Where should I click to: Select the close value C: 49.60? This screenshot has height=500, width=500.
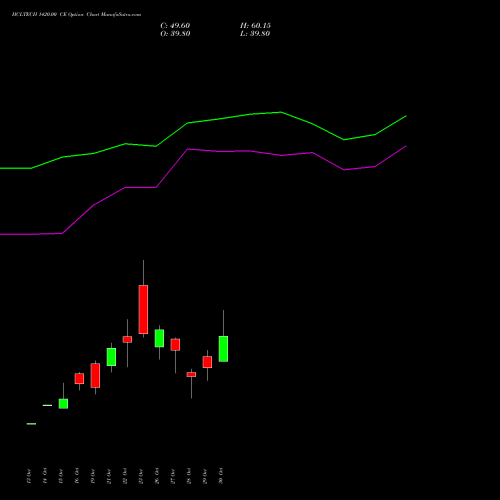175,26
